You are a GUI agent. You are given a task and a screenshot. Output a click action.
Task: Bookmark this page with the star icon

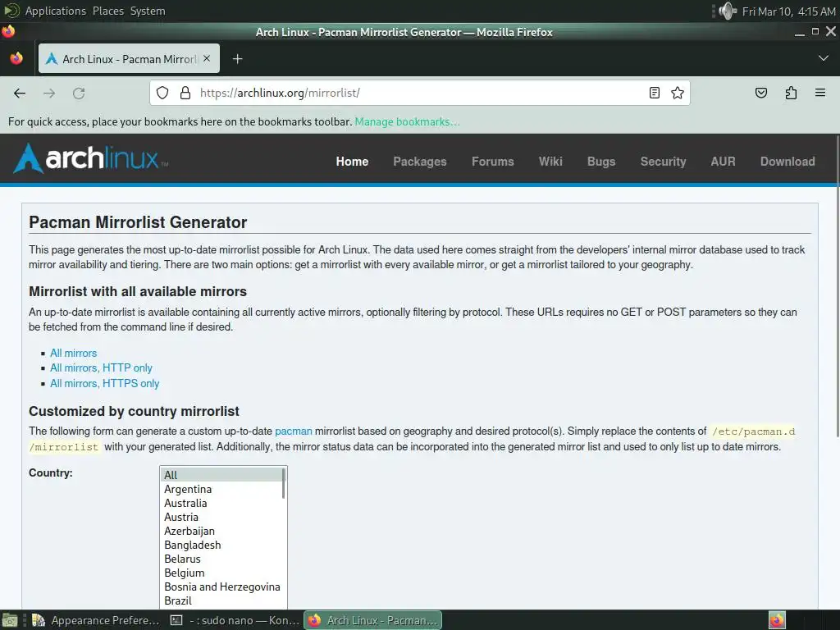[677, 93]
